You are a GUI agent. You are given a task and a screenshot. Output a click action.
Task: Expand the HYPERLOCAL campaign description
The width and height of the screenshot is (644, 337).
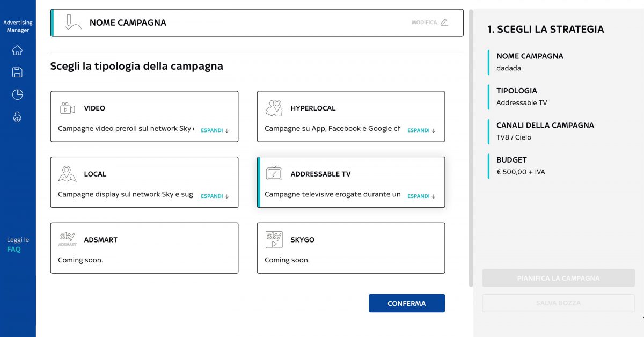(421, 130)
